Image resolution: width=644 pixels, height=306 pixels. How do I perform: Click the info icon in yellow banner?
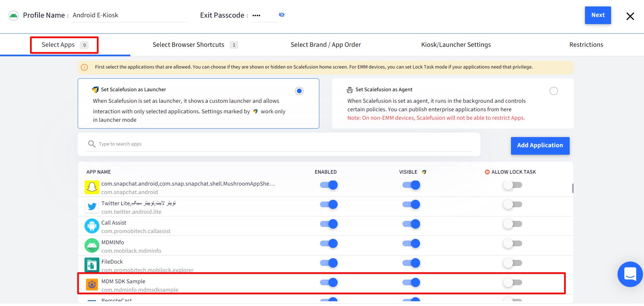[x=84, y=67]
